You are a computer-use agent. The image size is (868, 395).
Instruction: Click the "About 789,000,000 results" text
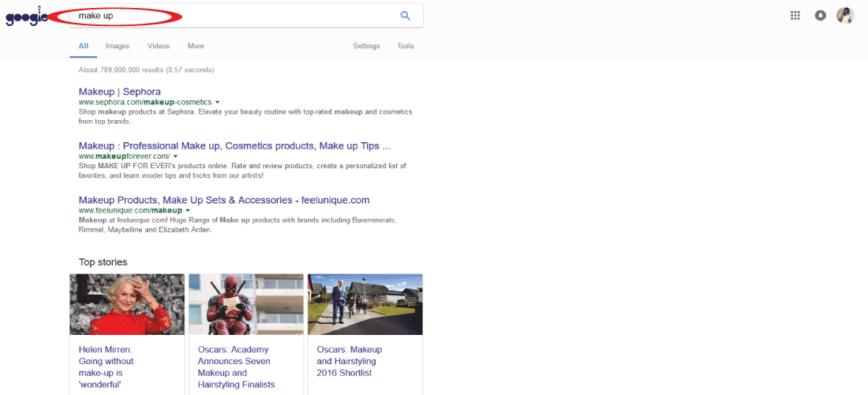(x=147, y=70)
